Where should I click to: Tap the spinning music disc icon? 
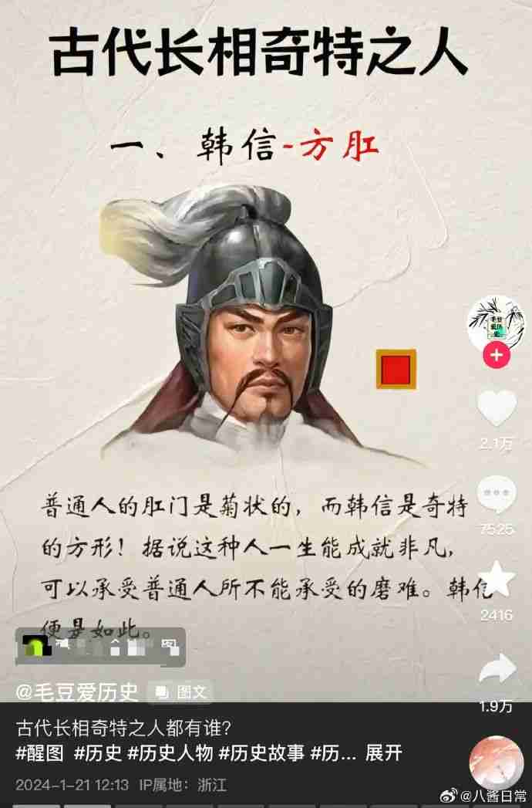point(497,763)
